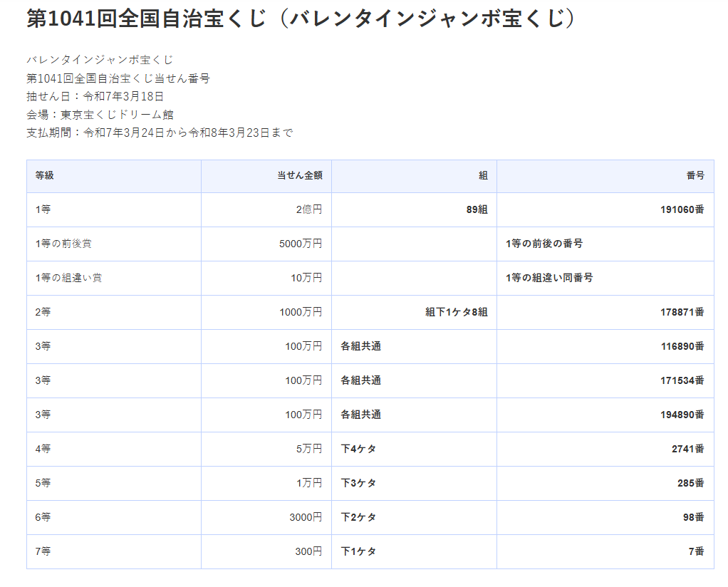Select the number 7番
This screenshot has width=728, height=587.
click(x=697, y=551)
